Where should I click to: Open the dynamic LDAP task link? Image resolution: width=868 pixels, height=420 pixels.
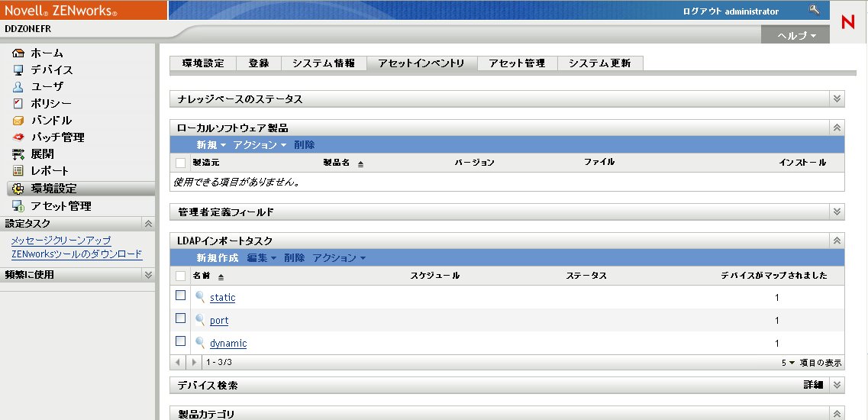pos(228,343)
